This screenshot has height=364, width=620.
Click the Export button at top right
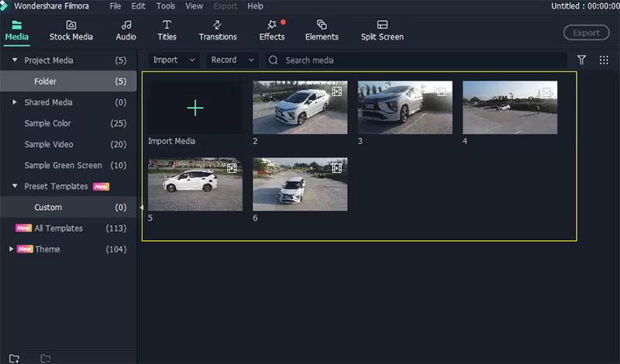587,33
